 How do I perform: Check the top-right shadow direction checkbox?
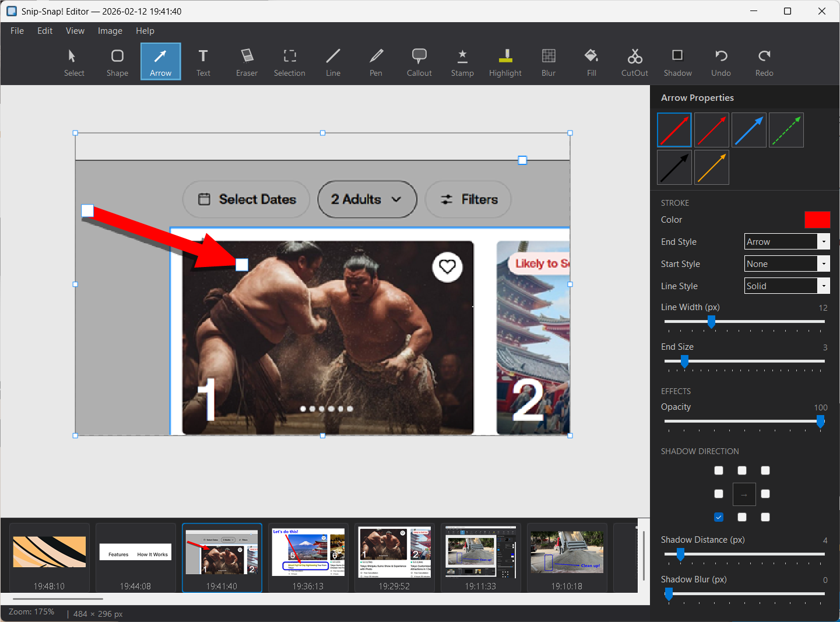[x=765, y=470]
